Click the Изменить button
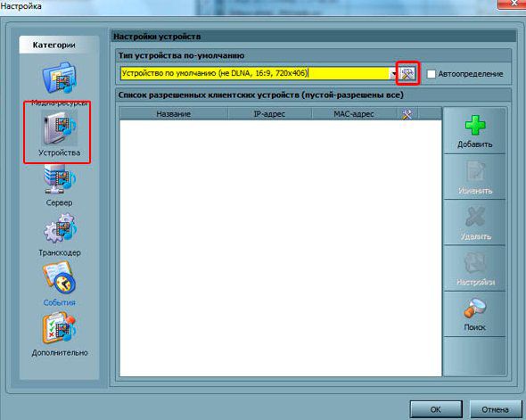Image resolution: width=526 pixels, height=420 pixels. tap(474, 177)
